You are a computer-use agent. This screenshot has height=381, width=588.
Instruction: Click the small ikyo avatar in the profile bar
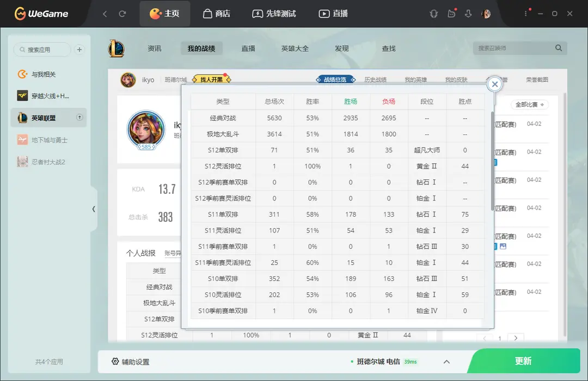pos(128,80)
